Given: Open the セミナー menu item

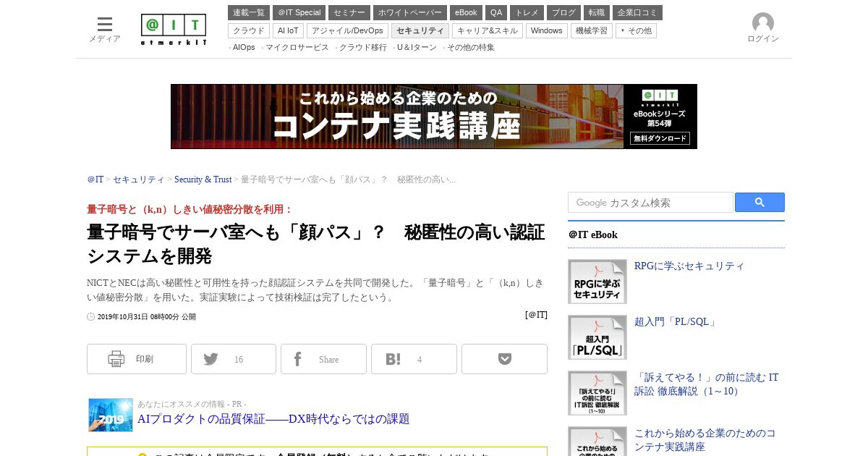Looking at the screenshot, I should 349,12.
